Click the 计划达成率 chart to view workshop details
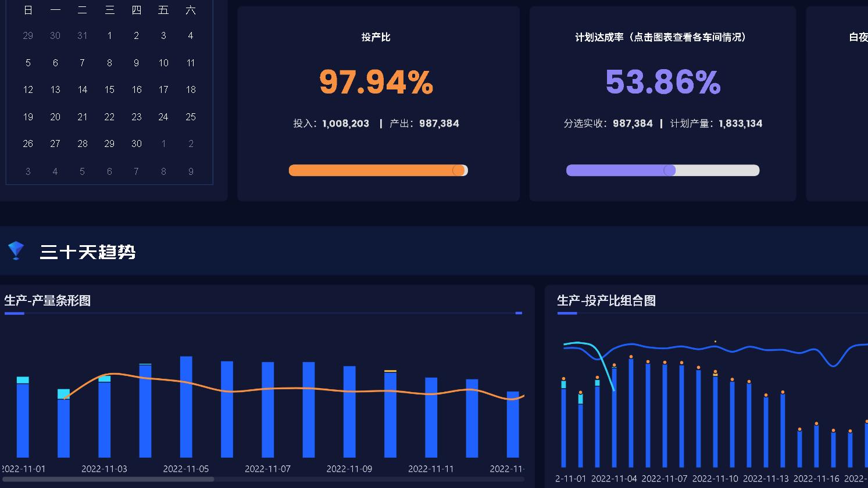Viewport: 868px width, 488px height. point(662,82)
